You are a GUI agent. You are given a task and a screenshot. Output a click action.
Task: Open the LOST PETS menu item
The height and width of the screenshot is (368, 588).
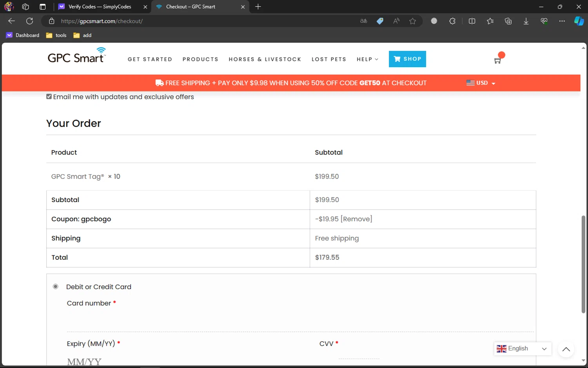pos(329,59)
